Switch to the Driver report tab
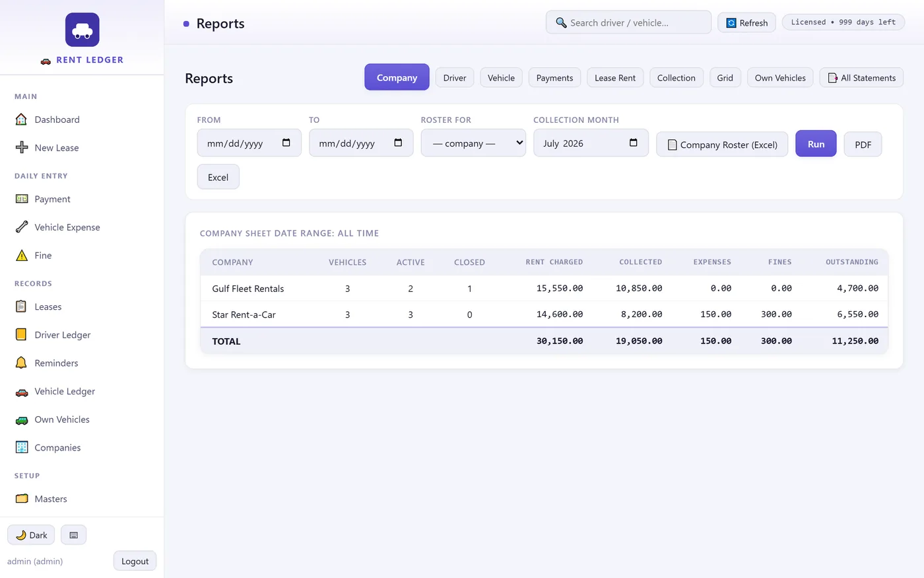 (455, 78)
